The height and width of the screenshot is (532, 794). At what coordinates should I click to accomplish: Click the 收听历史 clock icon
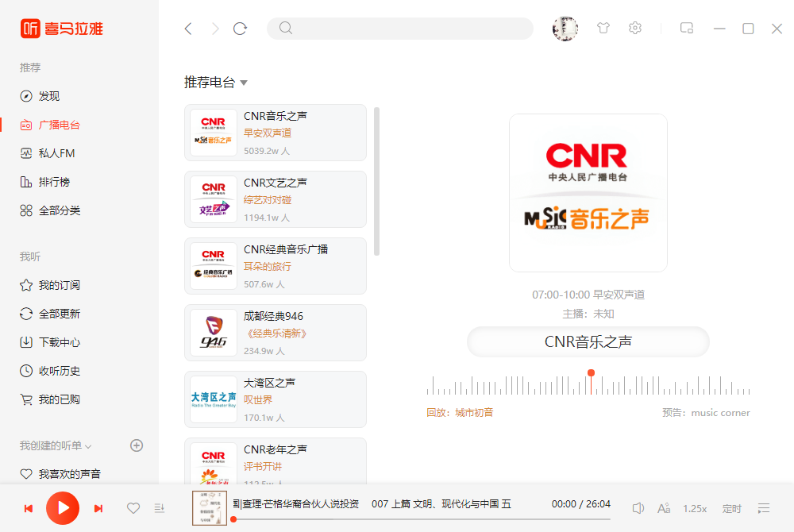[26, 371]
